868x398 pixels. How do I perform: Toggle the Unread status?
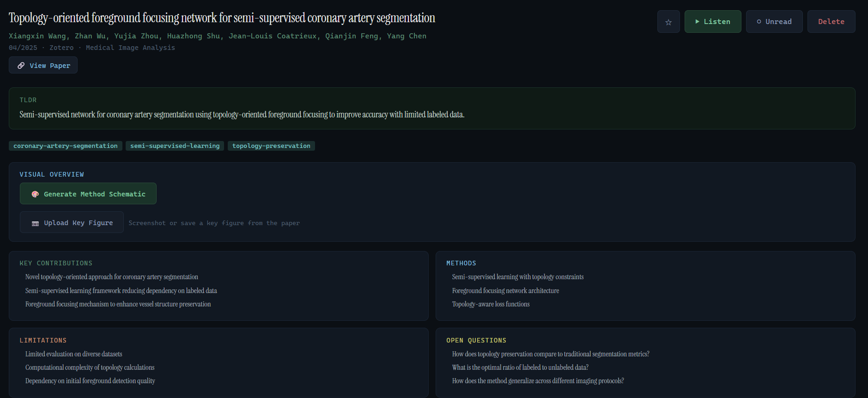[774, 22]
